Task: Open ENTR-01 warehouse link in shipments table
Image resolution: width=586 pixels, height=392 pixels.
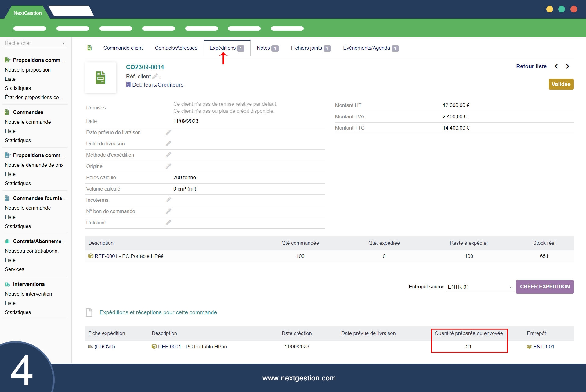Action: [544, 347]
